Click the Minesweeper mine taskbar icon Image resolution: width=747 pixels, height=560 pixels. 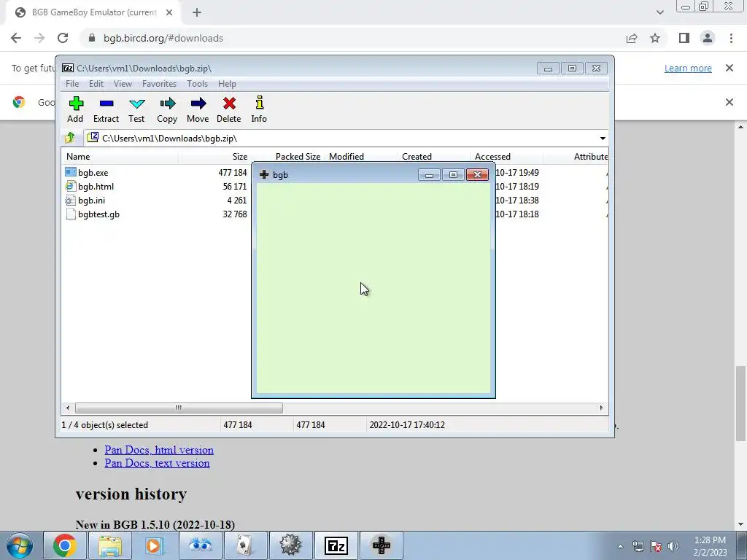click(290, 545)
